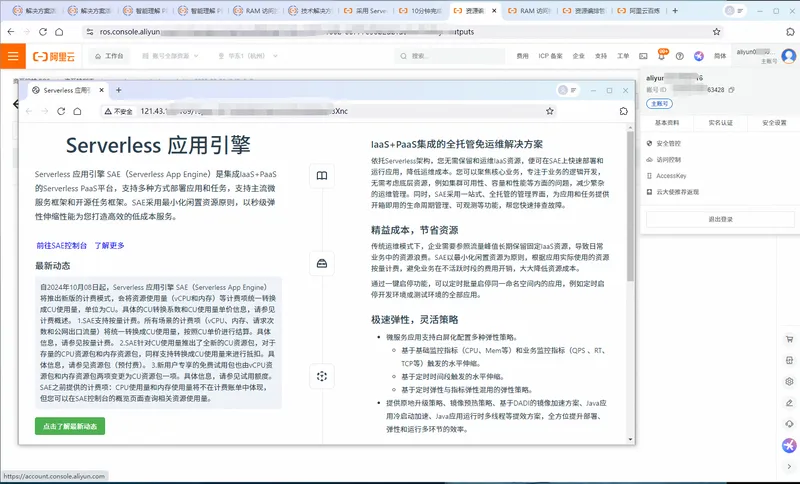The image size is (800, 484).
Task: Follow the 了解更多 link
Action: coord(109,245)
